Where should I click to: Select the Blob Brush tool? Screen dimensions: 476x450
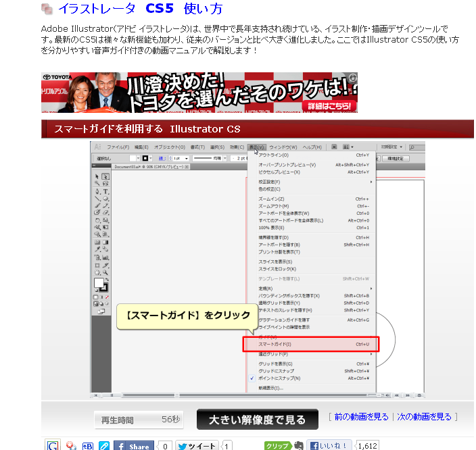(97, 212)
